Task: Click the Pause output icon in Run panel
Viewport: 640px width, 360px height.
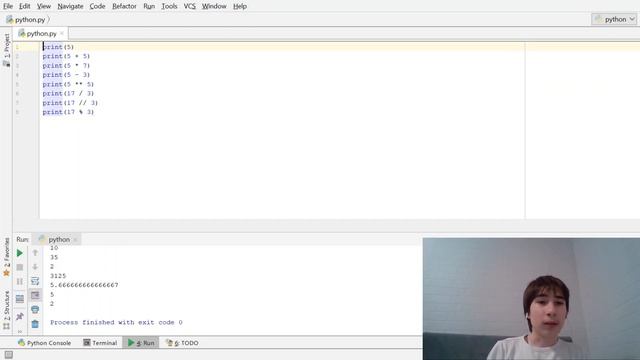Action: pos(20,282)
